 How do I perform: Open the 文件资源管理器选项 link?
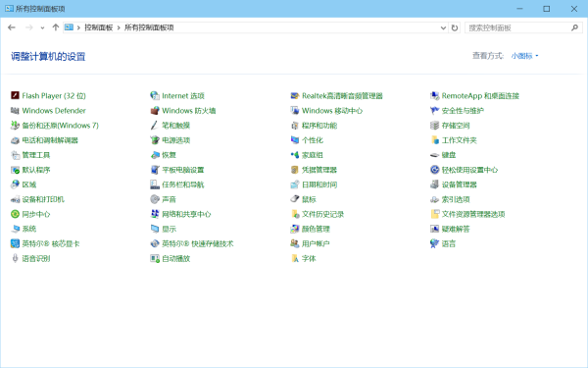[x=473, y=214]
